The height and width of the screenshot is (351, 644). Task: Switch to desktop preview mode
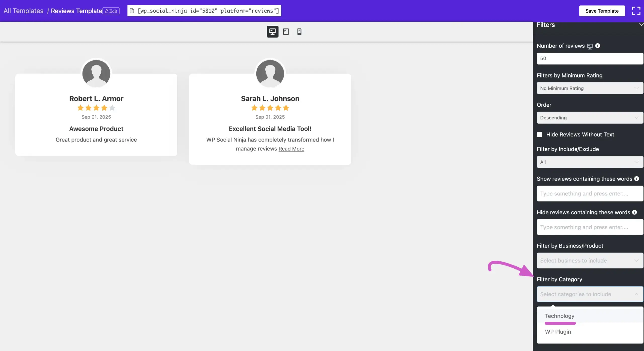pos(272,31)
